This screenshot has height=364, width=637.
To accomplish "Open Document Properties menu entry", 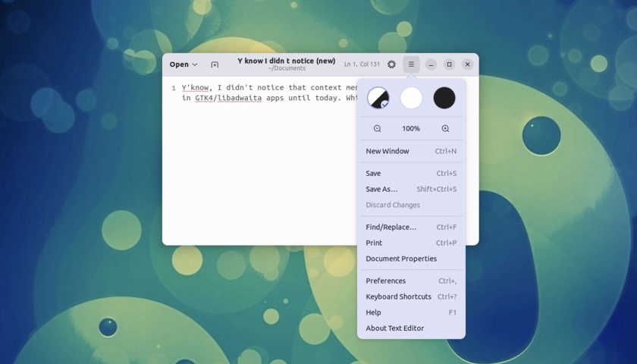I will point(411,259).
